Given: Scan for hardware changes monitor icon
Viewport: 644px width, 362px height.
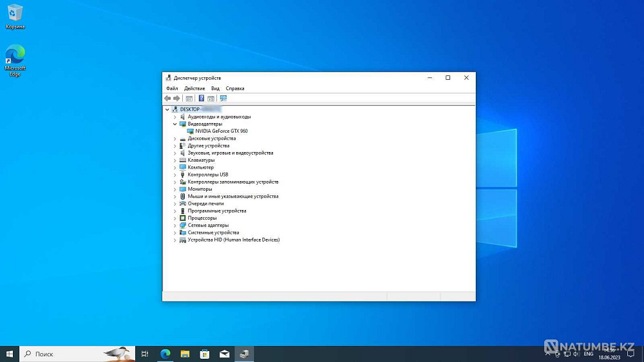Looking at the screenshot, I should pyautogui.click(x=223, y=99).
